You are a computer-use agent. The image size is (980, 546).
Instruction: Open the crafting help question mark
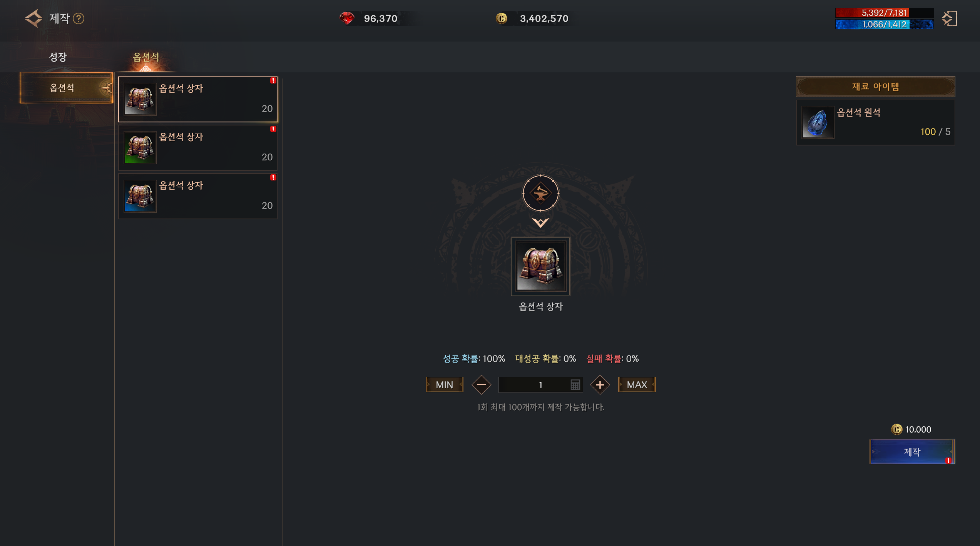point(79,18)
